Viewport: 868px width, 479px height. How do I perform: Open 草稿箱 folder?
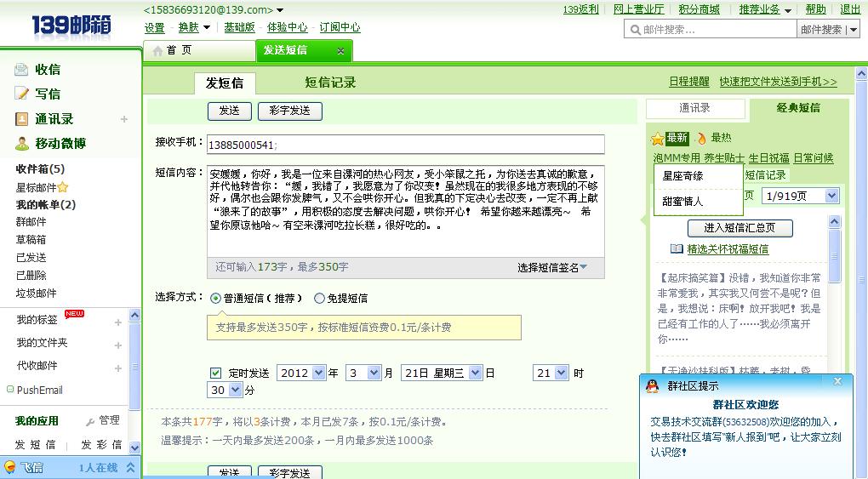tap(31, 240)
